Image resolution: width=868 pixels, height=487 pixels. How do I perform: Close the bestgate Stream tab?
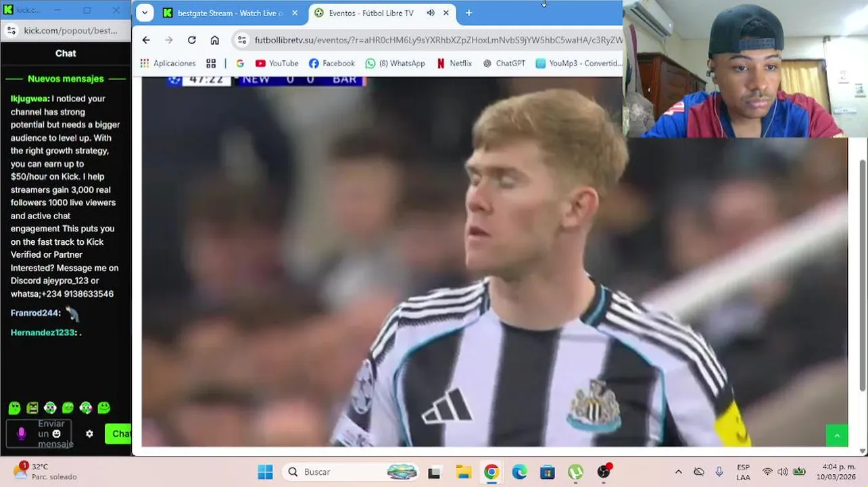coord(295,13)
